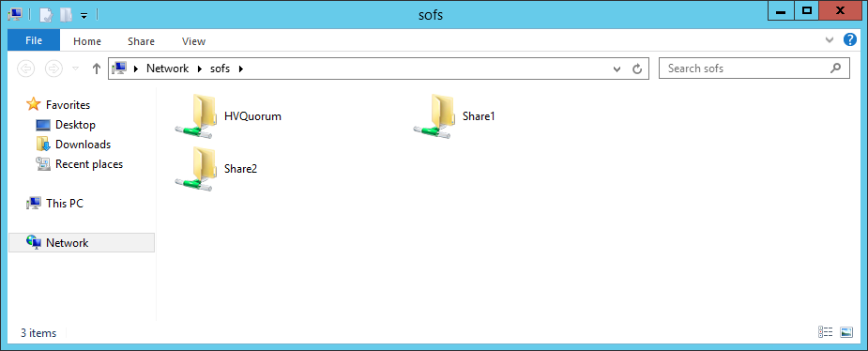Image resolution: width=868 pixels, height=351 pixels.
Task: Click the Favorites star icon
Action: (x=34, y=104)
